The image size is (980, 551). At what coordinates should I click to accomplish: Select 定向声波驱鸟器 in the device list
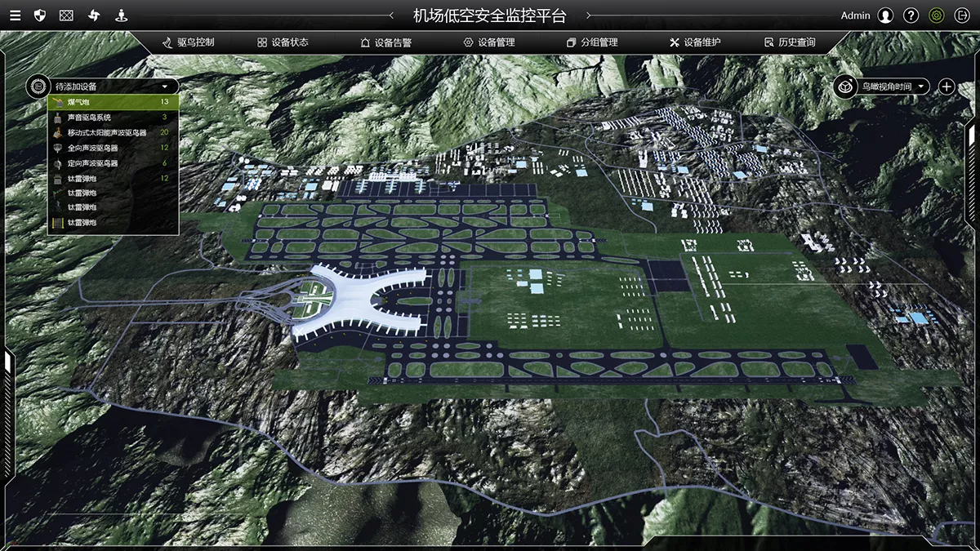pos(113,162)
